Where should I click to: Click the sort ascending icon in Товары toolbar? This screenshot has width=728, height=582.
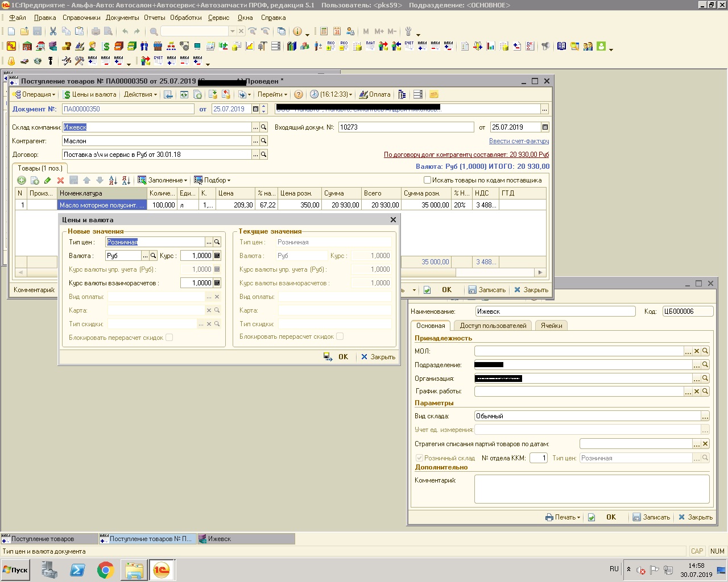coord(113,180)
